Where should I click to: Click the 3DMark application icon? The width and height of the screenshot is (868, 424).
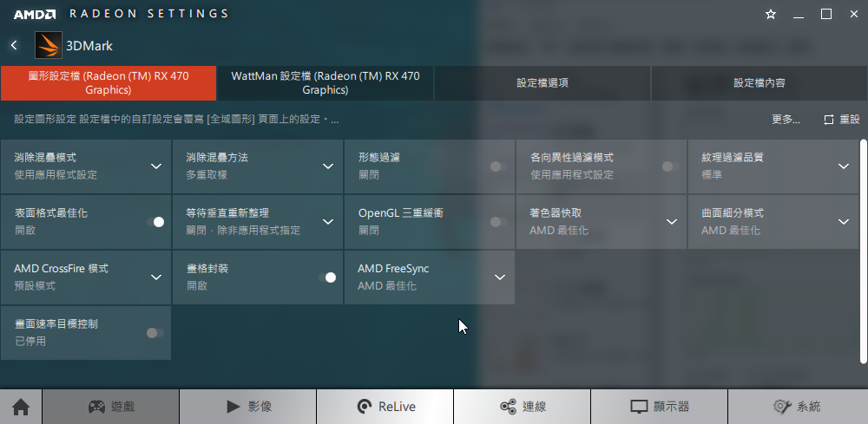tap(49, 45)
